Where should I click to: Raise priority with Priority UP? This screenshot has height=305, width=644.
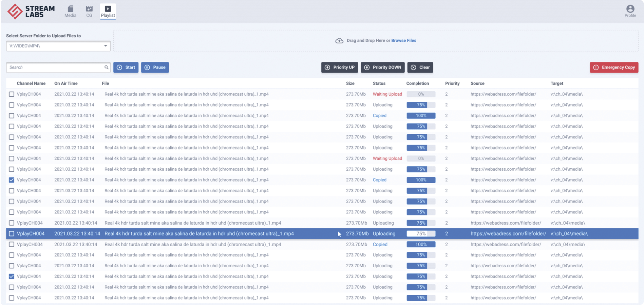point(340,68)
